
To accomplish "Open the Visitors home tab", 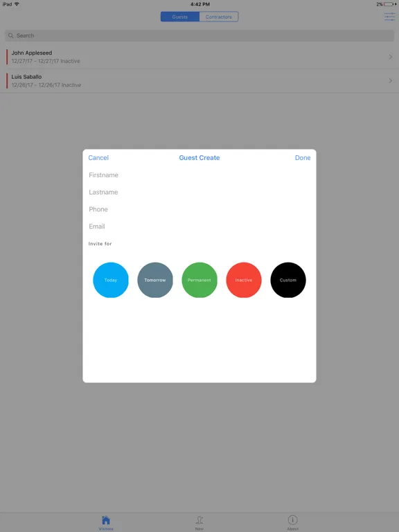I will pyautogui.click(x=106, y=522).
